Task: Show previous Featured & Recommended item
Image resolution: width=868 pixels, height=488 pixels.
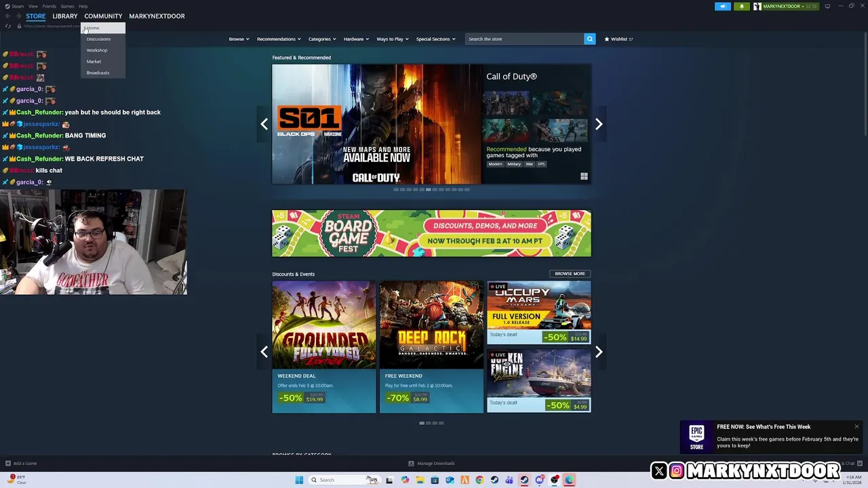Action: click(264, 124)
